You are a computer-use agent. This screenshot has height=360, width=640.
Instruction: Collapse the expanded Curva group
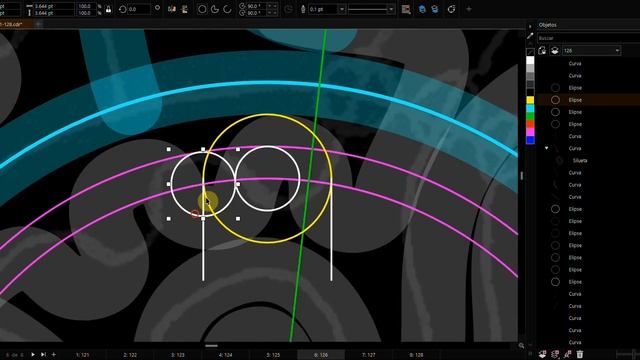547,148
